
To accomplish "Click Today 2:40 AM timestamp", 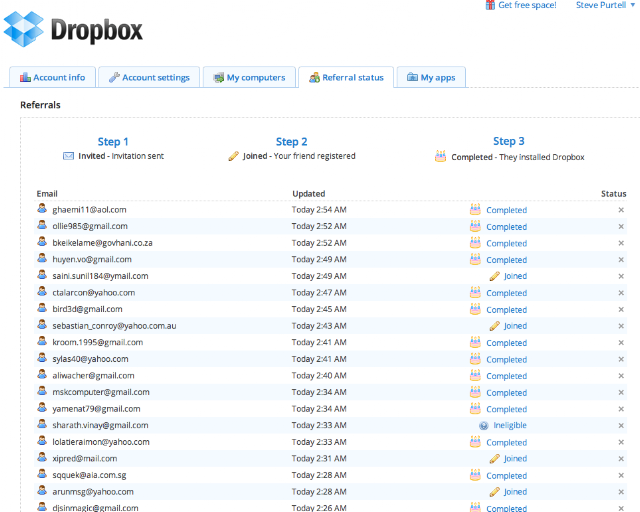I will 319,376.
